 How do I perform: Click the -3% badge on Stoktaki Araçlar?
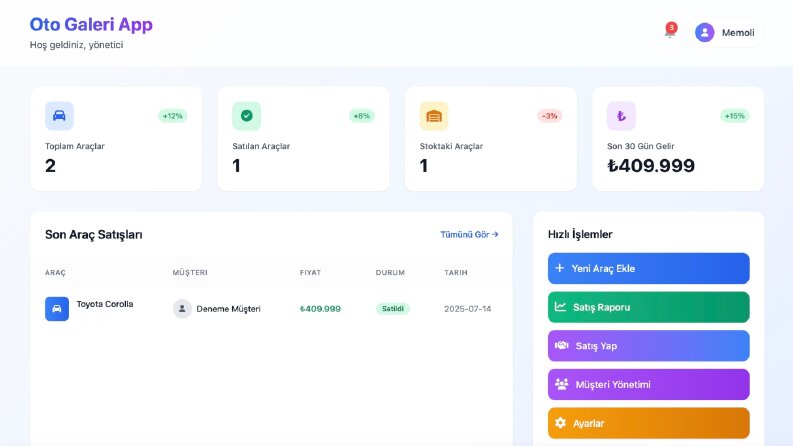point(550,116)
